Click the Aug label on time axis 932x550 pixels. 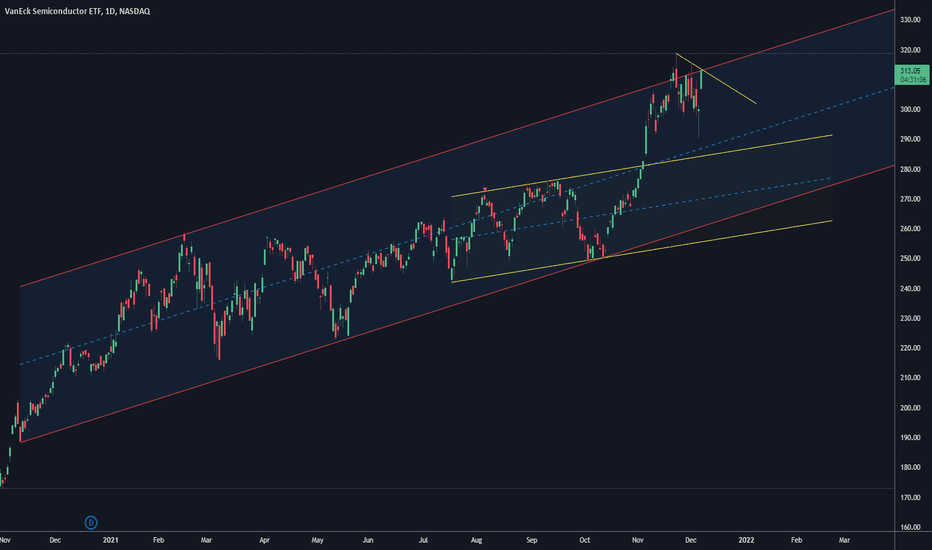click(x=476, y=540)
